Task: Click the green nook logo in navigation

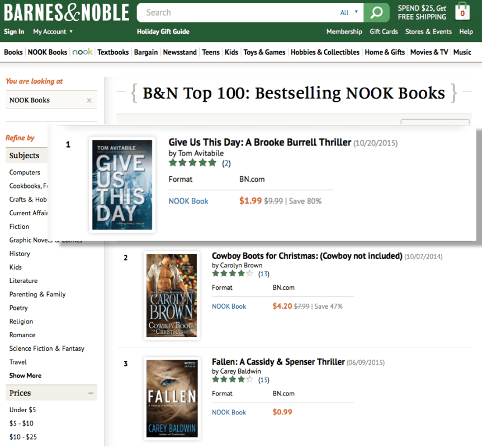Action: (x=83, y=52)
